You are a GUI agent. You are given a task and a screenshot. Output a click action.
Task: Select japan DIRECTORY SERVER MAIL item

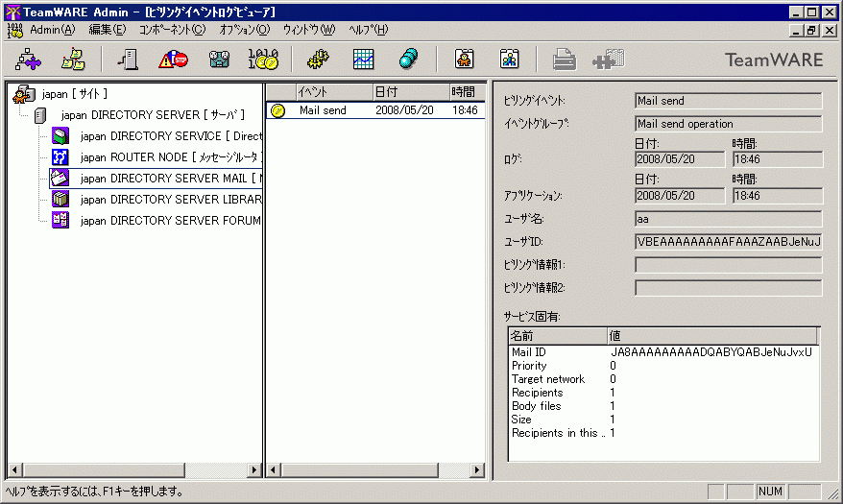click(x=171, y=178)
